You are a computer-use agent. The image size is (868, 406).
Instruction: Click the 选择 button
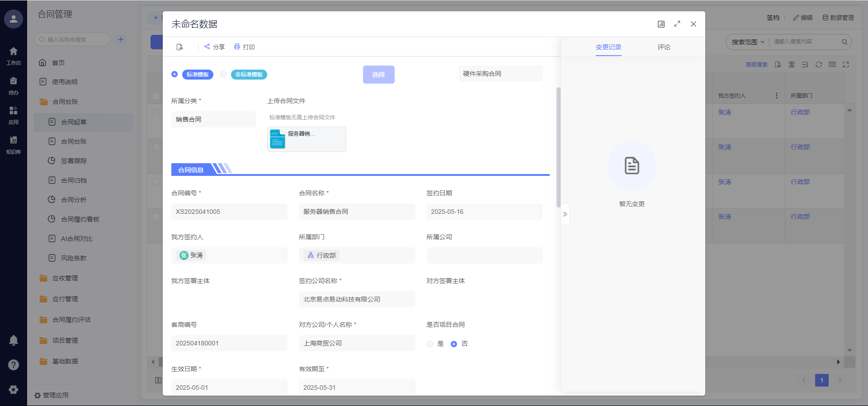(378, 75)
